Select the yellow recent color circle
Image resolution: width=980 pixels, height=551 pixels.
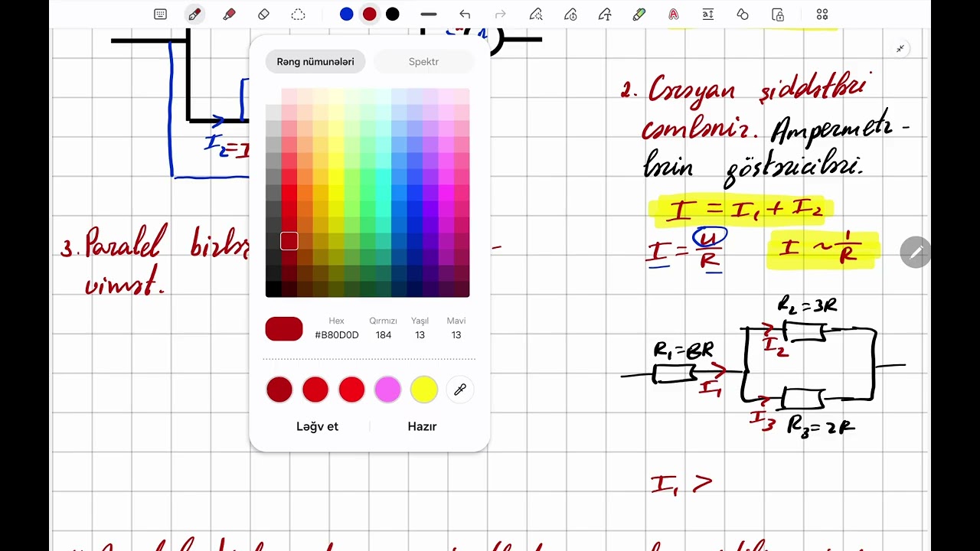(x=423, y=390)
